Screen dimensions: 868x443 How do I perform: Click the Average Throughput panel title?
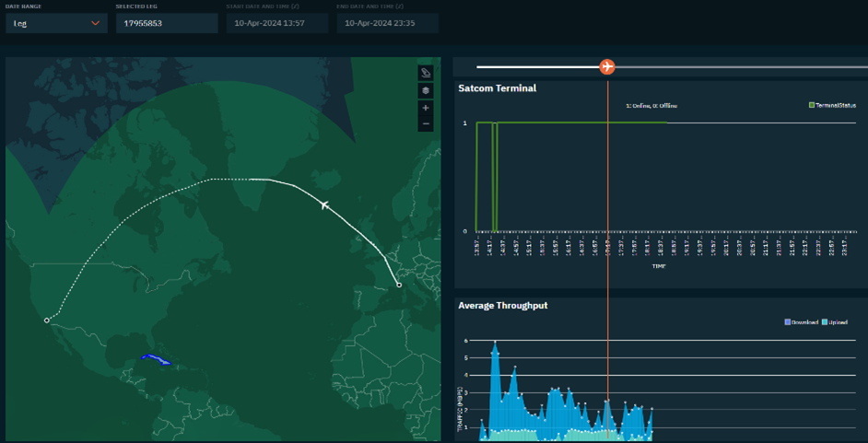503,305
